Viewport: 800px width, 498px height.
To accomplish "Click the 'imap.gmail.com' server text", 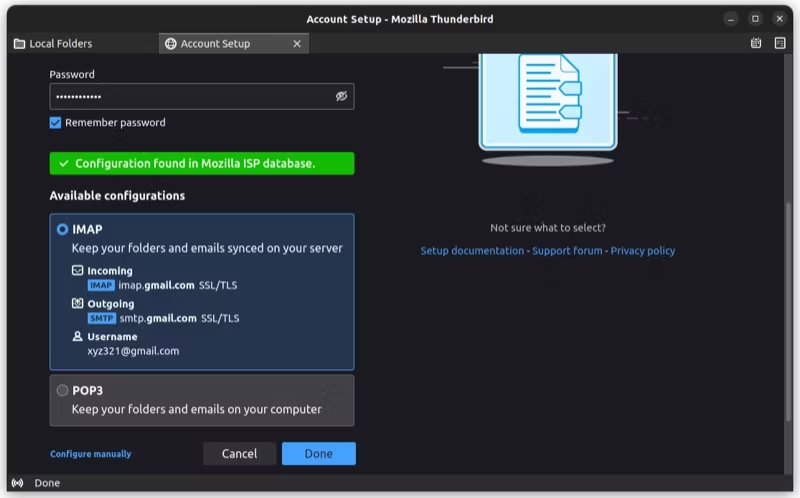I will 157,285.
